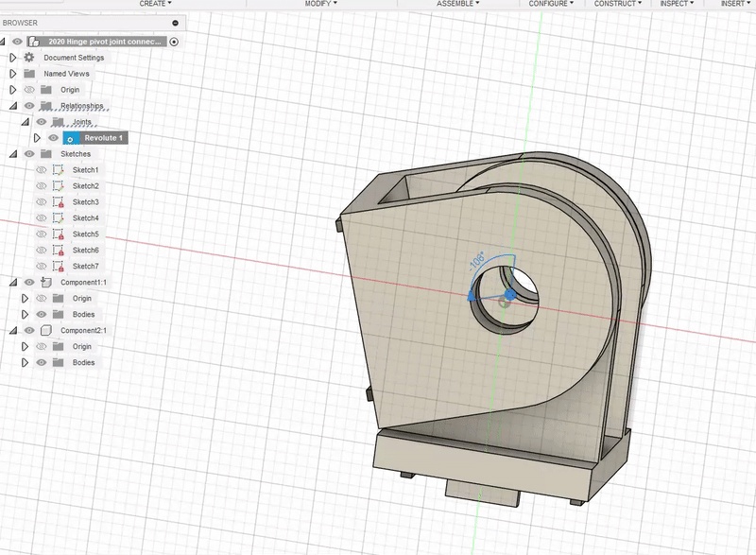Open the INSPECT menu
This screenshot has width=756, height=555.
click(677, 4)
